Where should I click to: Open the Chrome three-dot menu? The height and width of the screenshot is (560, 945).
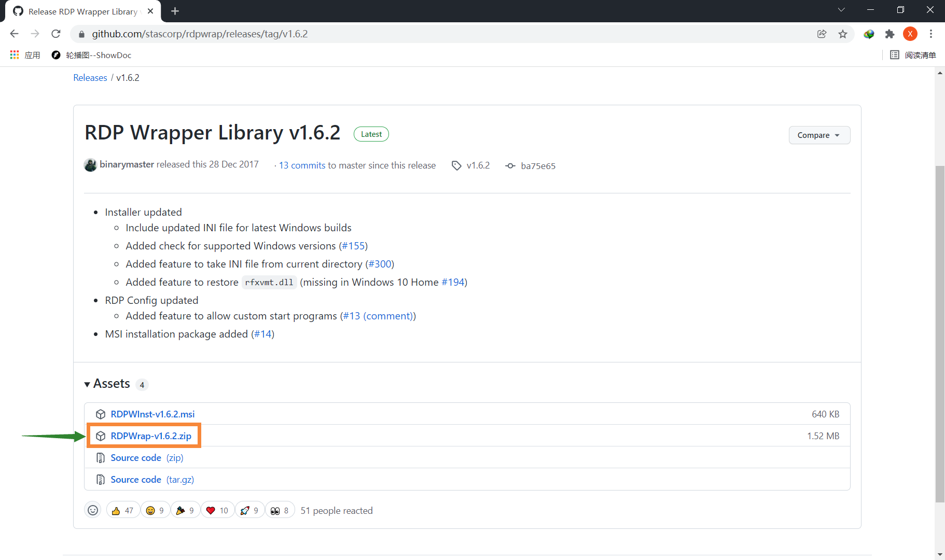click(931, 34)
